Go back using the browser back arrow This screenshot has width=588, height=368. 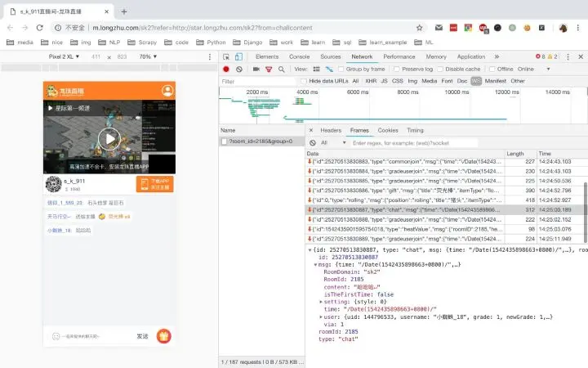[x=10, y=28]
